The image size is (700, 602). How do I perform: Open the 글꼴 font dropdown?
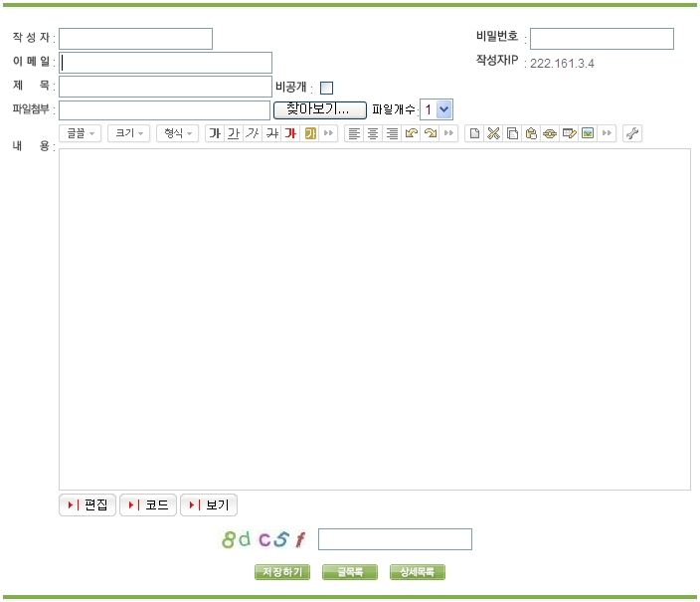click(x=82, y=133)
